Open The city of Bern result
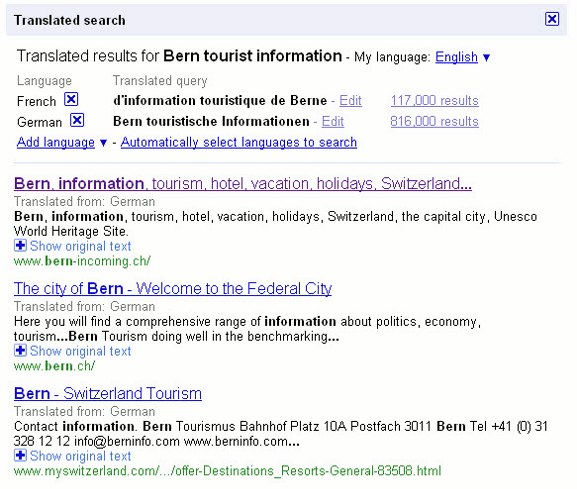577x489 pixels. (x=173, y=288)
